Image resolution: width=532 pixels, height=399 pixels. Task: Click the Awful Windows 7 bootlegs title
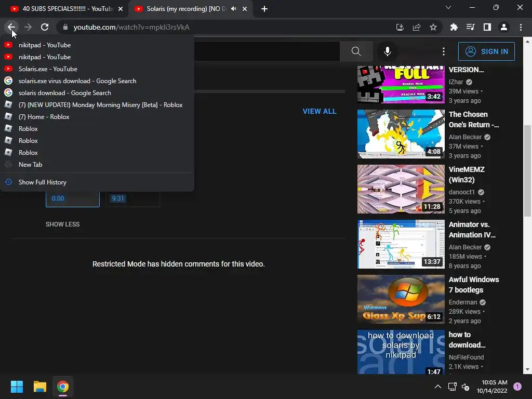coord(474,285)
